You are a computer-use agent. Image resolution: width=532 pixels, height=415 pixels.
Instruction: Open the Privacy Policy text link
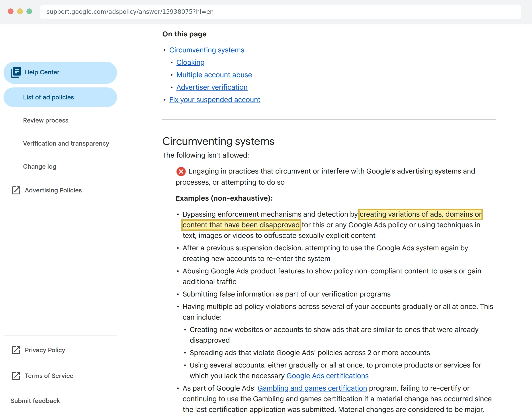(45, 350)
